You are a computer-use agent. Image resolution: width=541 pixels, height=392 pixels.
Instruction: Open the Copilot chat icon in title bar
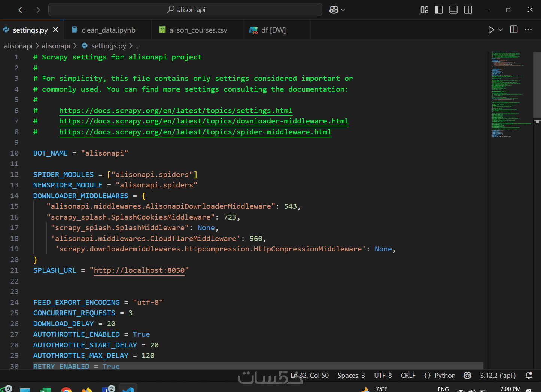click(334, 10)
